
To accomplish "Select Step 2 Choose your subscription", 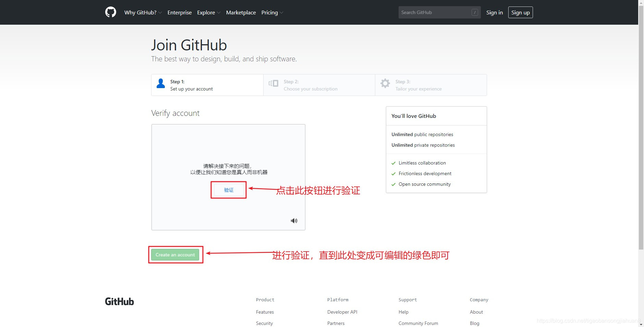I will [x=319, y=85].
